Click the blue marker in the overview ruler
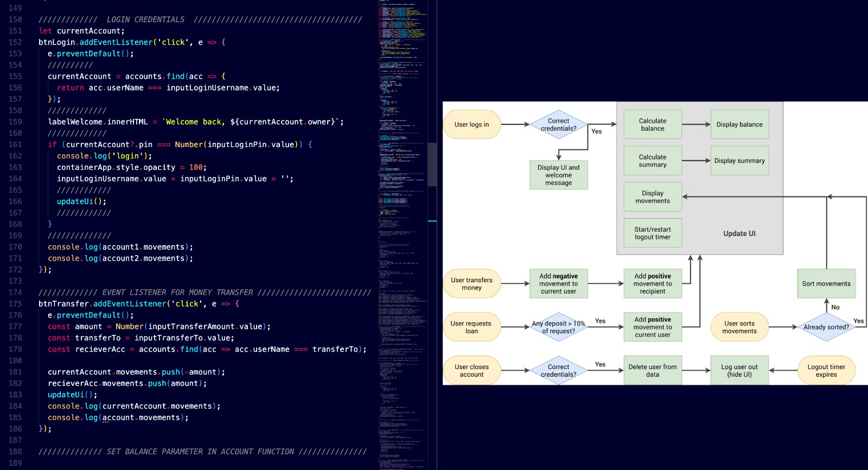Image resolution: width=868 pixels, height=470 pixels. 432,221
